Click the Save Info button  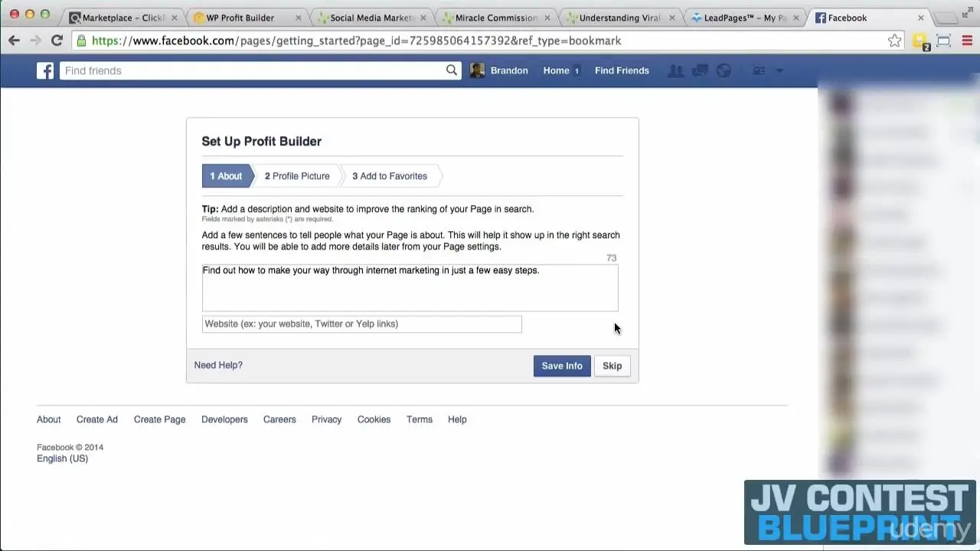pyautogui.click(x=562, y=366)
